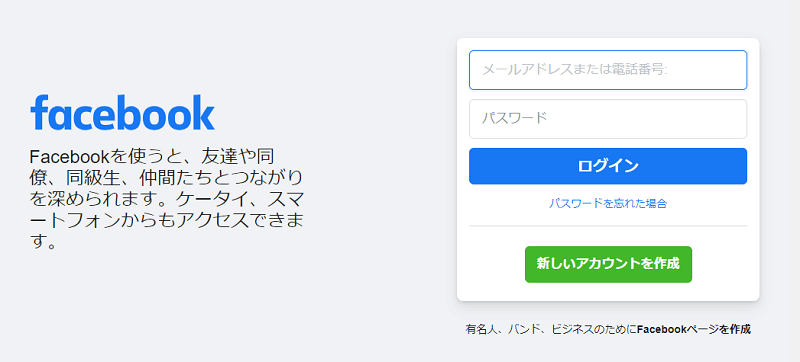Select the first line starting Facebookを使うと
Viewport: 800px width, 362px height.
[153, 156]
